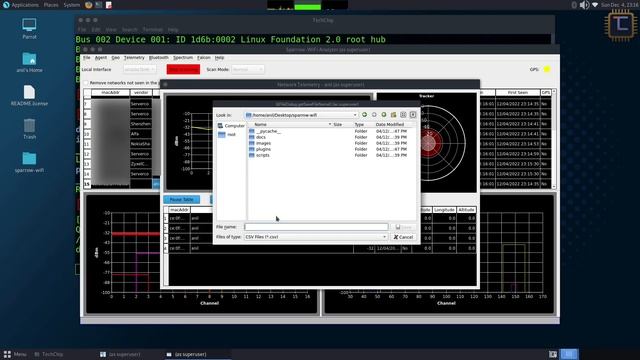Open the Falcon menu

coord(204,58)
